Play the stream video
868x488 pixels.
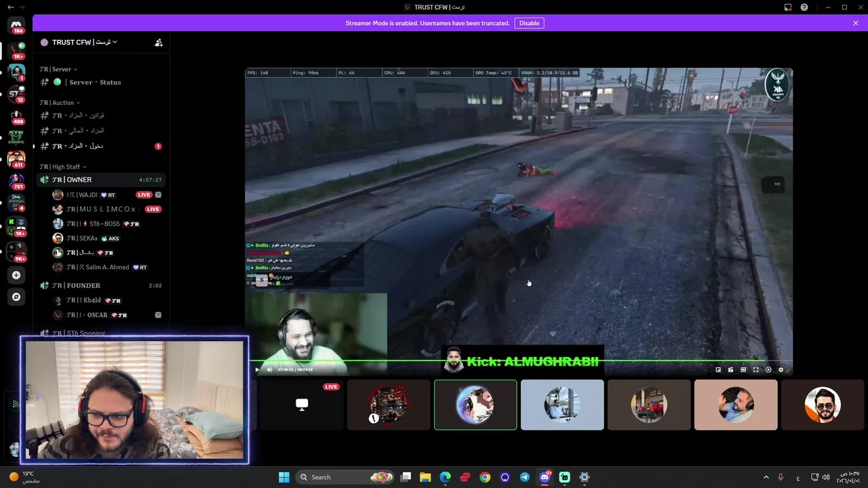[257, 369]
